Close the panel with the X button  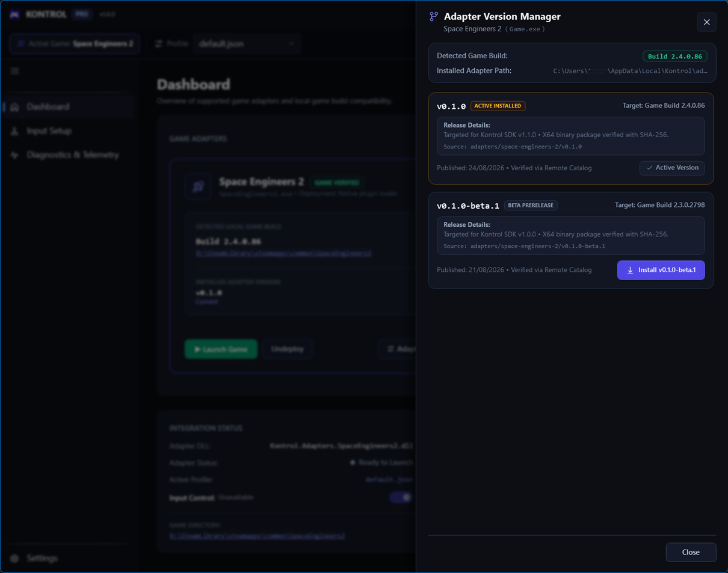[706, 22]
